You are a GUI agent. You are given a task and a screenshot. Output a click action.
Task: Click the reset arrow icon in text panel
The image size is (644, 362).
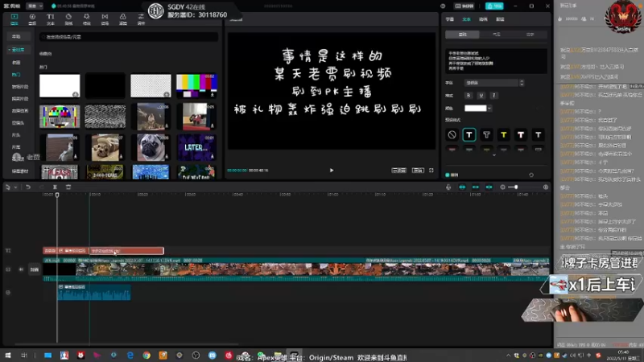pyautogui.click(x=531, y=175)
